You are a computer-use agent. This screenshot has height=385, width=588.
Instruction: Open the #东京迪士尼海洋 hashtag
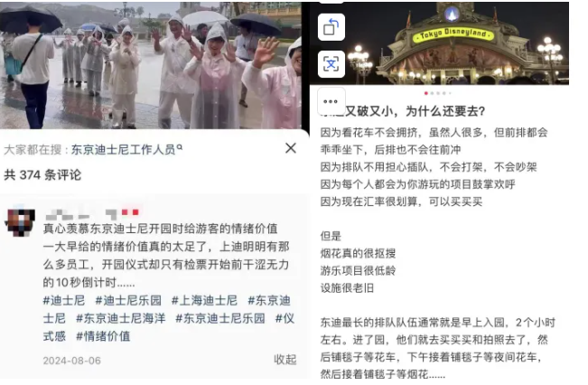[x=121, y=318]
